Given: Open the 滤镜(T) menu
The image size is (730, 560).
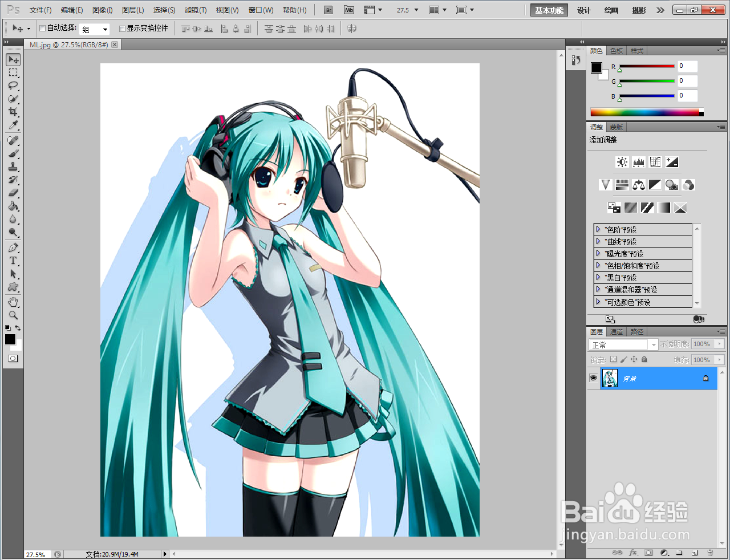Looking at the screenshot, I should pyautogui.click(x=196, y=10).
